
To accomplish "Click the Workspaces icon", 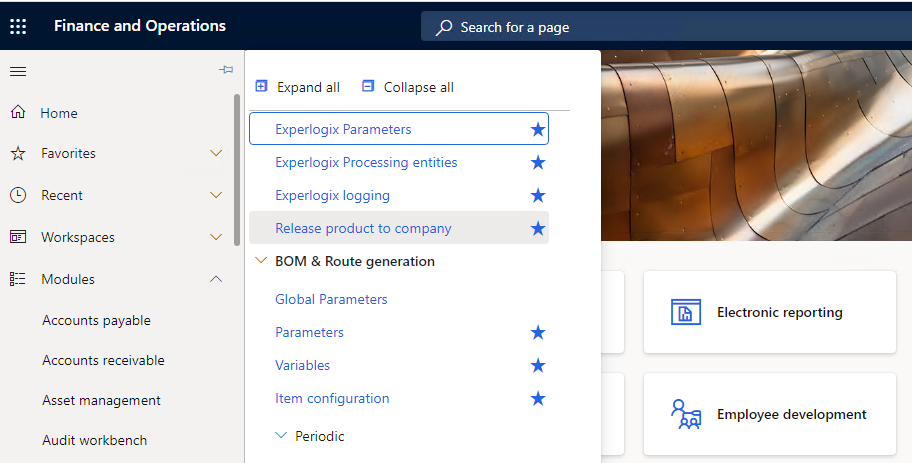I will click(18, 237).
